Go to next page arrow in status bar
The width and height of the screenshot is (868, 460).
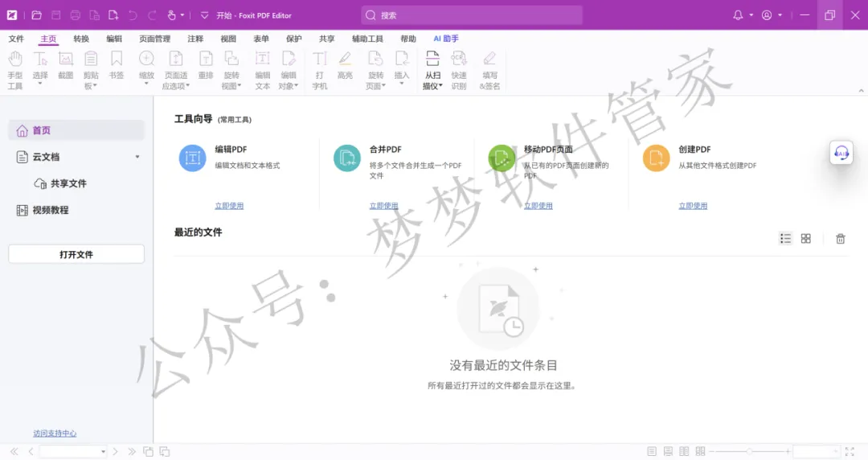(115, 452)
